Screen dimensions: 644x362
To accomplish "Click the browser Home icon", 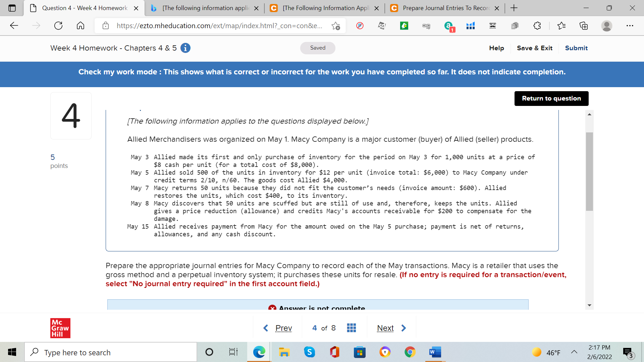I will 80,25.
